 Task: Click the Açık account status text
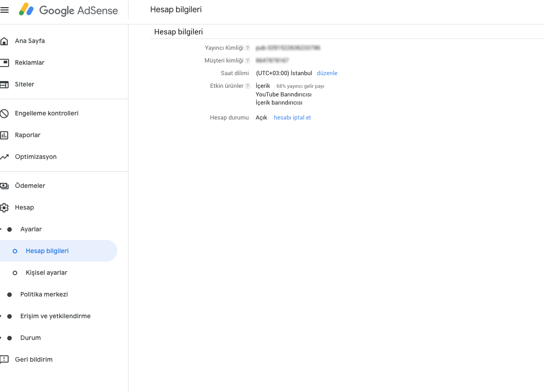[x=262, y=118]
